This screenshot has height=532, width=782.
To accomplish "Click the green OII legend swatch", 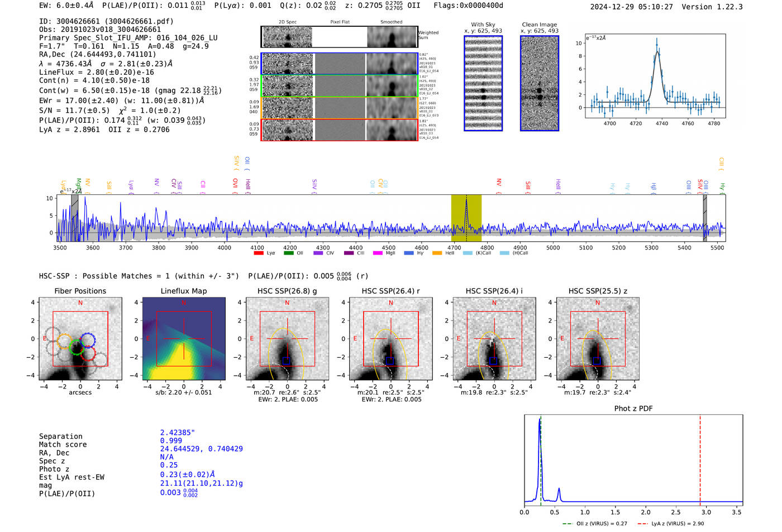I will pos(288,253).
